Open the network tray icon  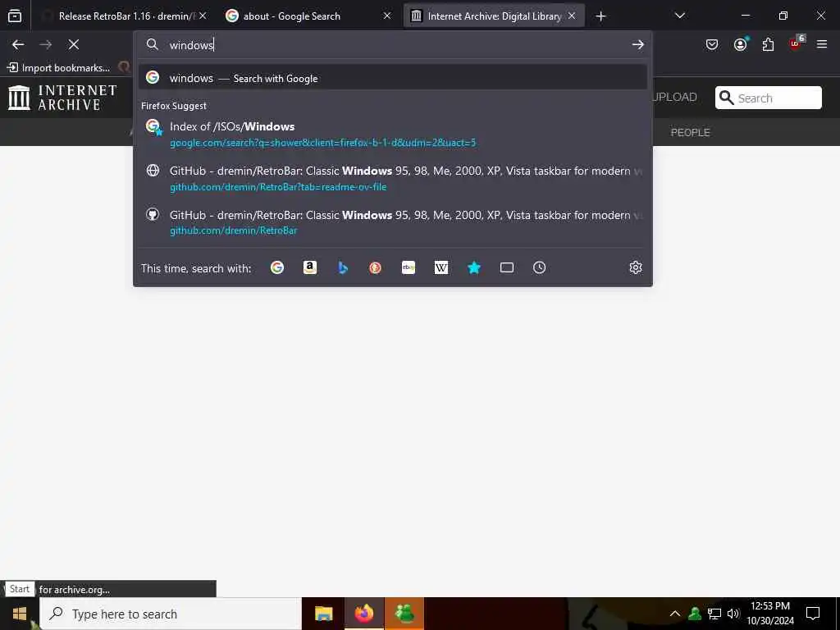point(714,614)
